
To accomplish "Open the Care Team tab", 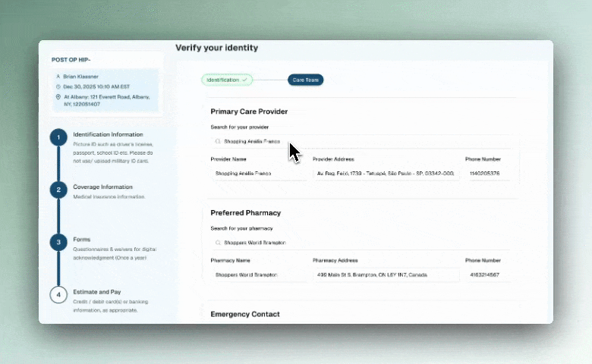I will click(305, 80).
